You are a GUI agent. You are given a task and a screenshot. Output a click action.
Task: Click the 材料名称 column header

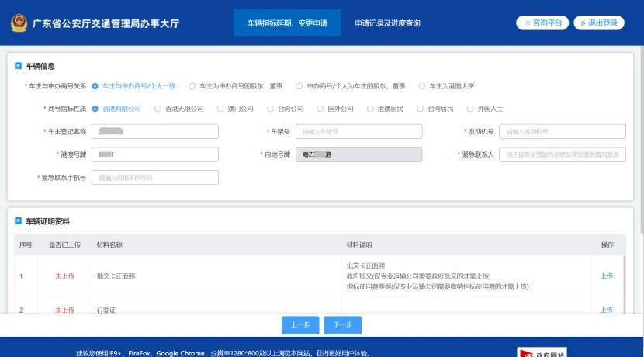click(x=109, y=244)
